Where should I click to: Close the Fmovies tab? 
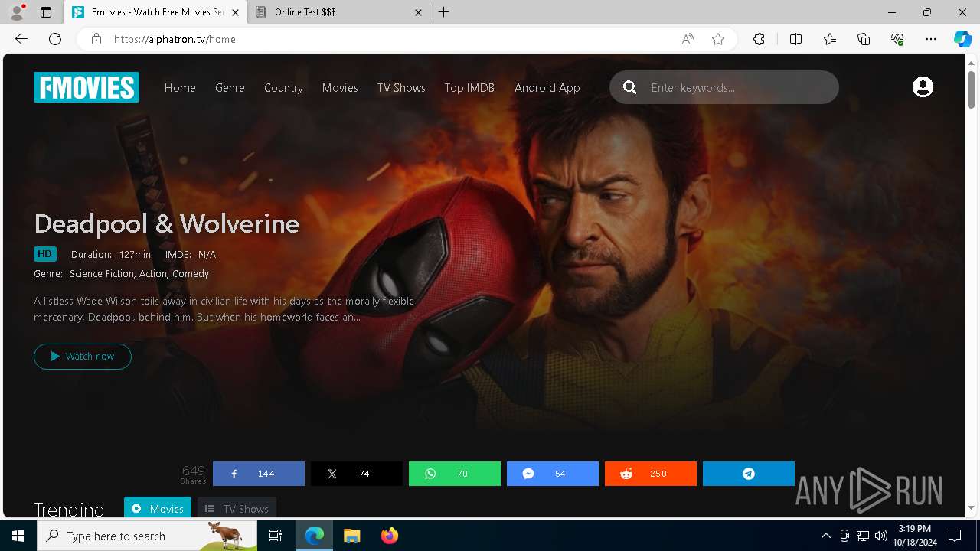pyautogui.click(x=235, y=12)
